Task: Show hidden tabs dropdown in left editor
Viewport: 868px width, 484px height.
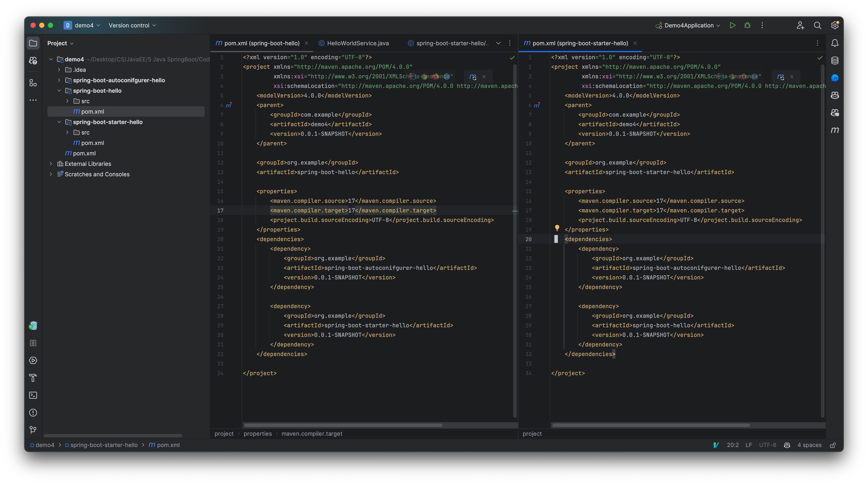Action: (x=498, y=43)
